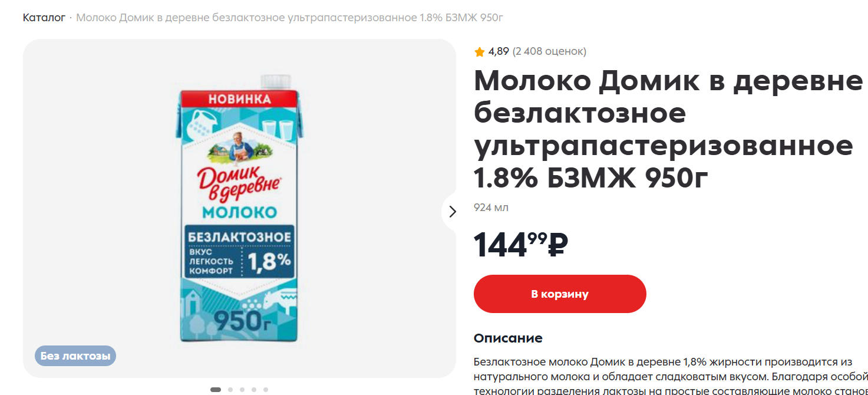
Task: Go to next product image with arrow
Action: pos(452,211)
